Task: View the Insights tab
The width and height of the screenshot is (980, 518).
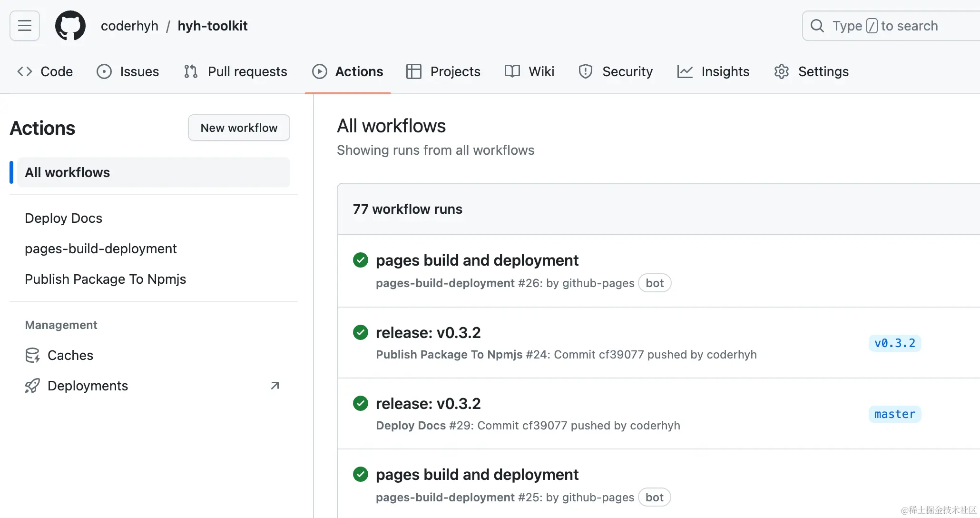Action: pos(713,71)
